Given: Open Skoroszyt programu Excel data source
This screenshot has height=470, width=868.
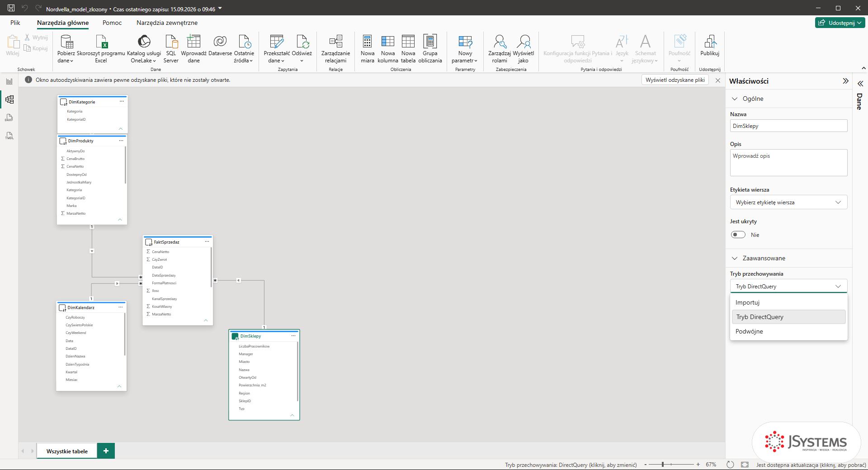Looking at the screenshot, I should pos(101,49).
